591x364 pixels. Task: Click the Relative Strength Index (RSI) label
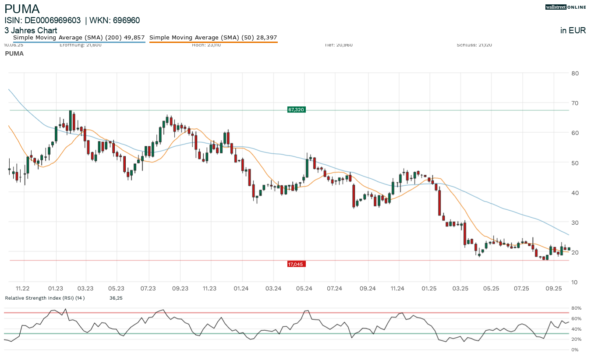pyautogui.click(x=45, y=298)
